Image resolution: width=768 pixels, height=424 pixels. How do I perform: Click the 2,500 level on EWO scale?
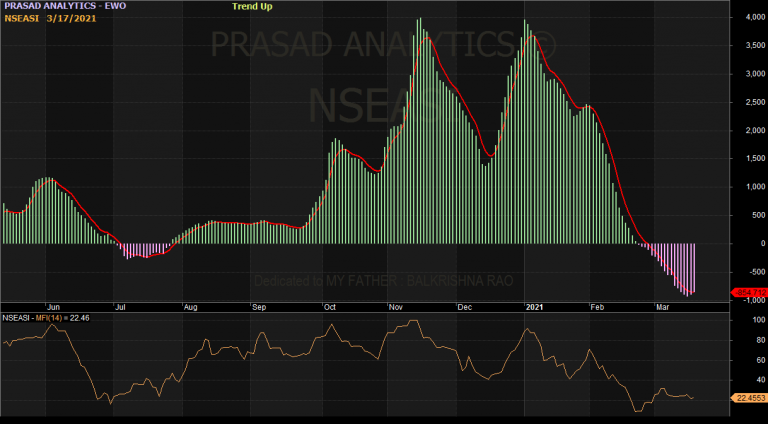[x=756, y=102]
